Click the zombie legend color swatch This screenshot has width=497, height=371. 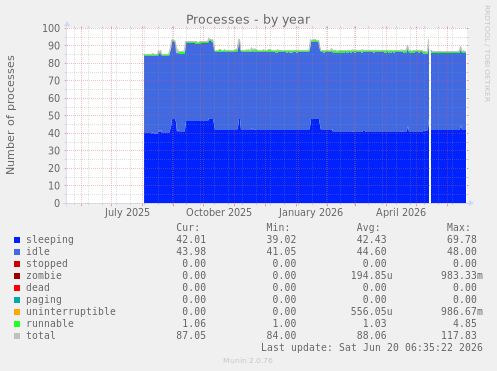click(17, 276)
